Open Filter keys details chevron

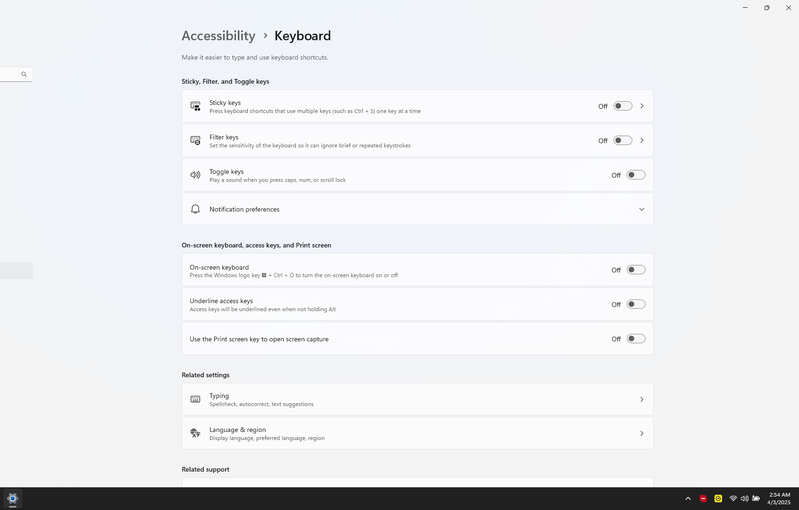point(642,141)
